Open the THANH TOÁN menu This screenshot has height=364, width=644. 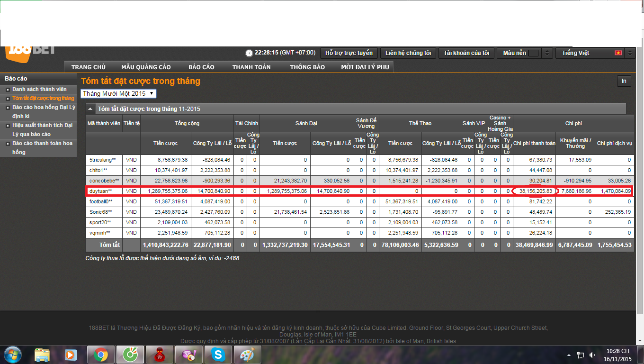coord(251,67)
